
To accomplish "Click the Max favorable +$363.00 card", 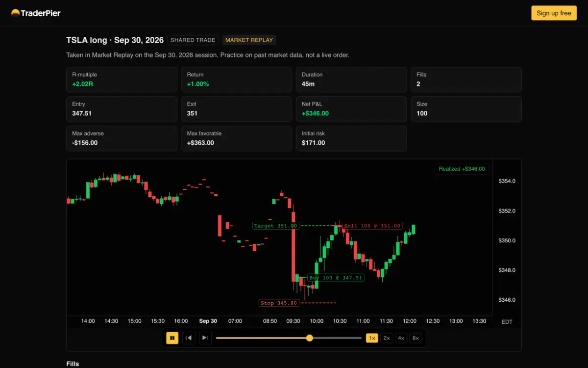I will [x=237, y=138].
